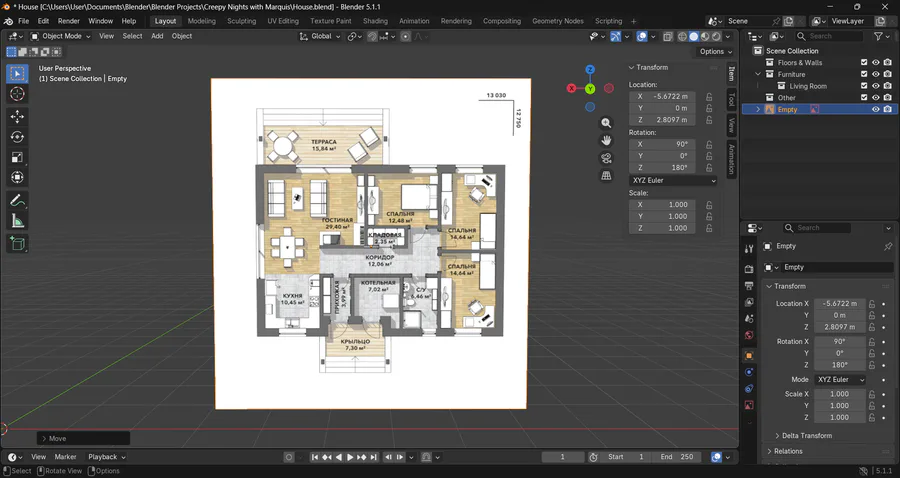Click the Options button in viewport header
The height and width of the screenshot is (478, 900).
click(713, 51)
